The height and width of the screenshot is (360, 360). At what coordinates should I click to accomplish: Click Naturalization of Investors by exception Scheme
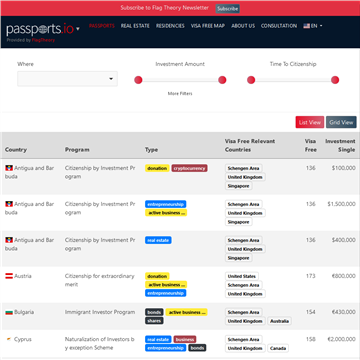point(99,343)
